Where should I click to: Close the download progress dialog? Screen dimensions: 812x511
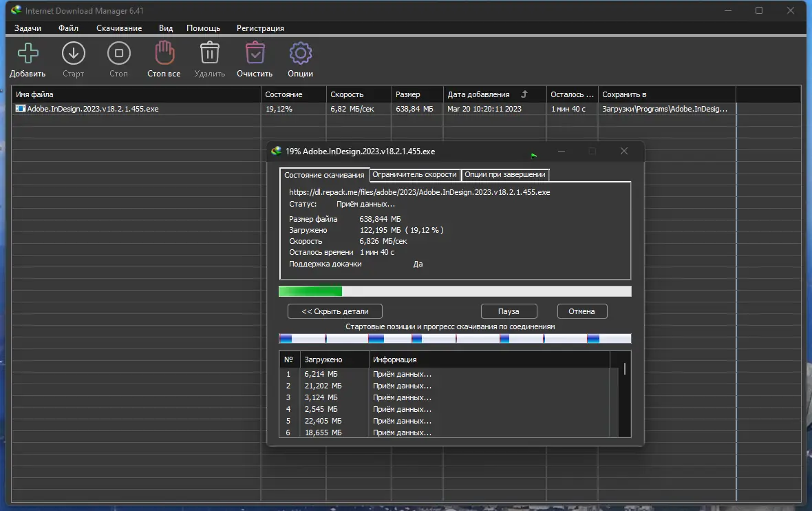[x=624, y=151]
